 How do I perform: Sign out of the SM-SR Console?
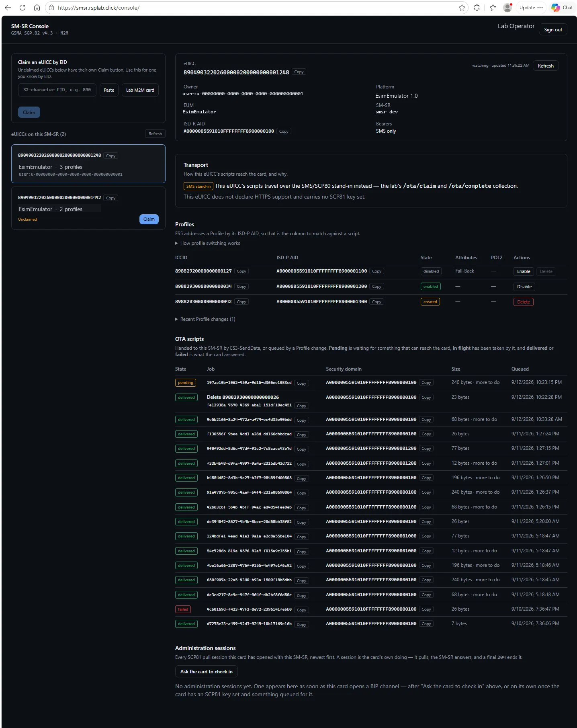point(553,30)
